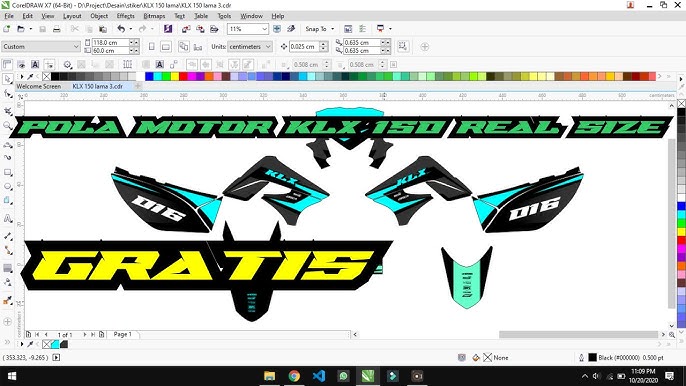This screenshot has width=686, height=386.
Task: Pick black swatch in the top color palette
Action: click(55, 76)
